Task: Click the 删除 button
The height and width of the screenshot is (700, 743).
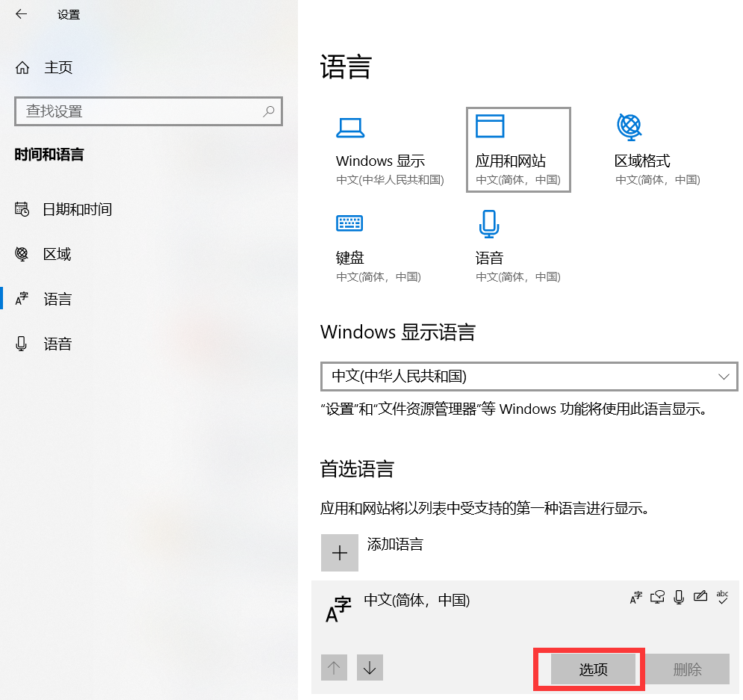Action: click(687, 669)
